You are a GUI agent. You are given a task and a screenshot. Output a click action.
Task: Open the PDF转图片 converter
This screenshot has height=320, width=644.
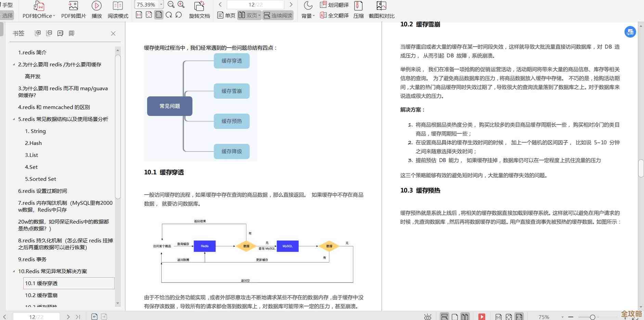click(x=73, y=9)
